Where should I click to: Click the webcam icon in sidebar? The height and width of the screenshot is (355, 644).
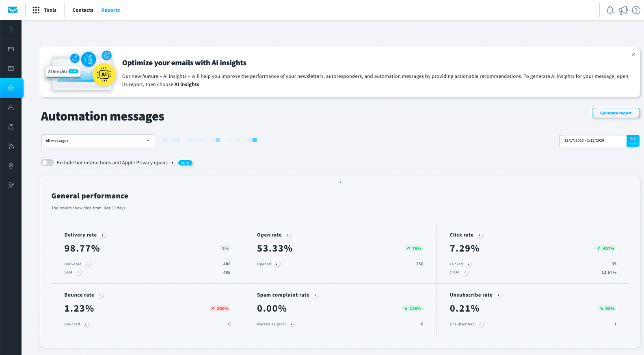[11, 166]
